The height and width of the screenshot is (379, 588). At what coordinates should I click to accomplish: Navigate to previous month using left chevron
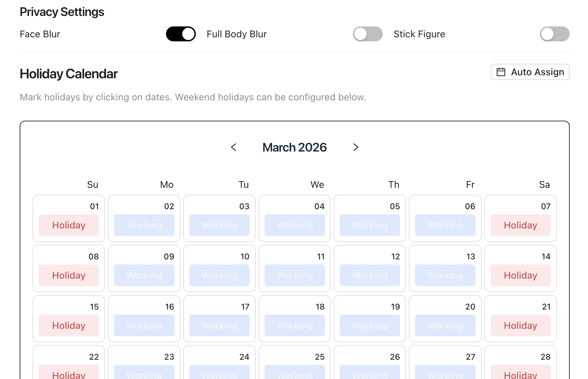click(234, 147)
